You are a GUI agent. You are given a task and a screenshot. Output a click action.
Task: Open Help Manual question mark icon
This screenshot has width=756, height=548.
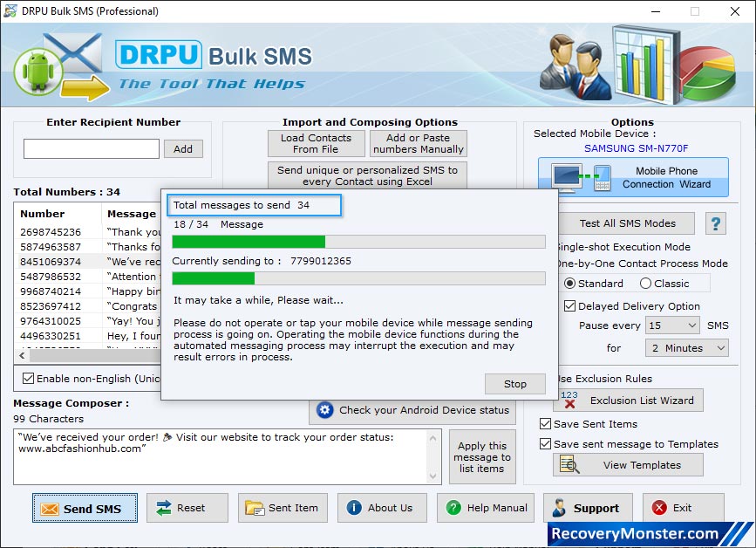(x=453, y=508)
